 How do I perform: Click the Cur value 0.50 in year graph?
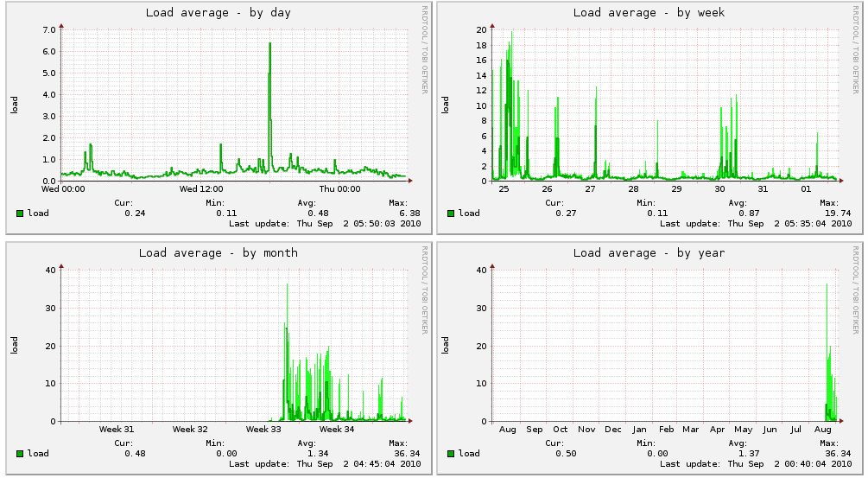(x=566, y=454)
